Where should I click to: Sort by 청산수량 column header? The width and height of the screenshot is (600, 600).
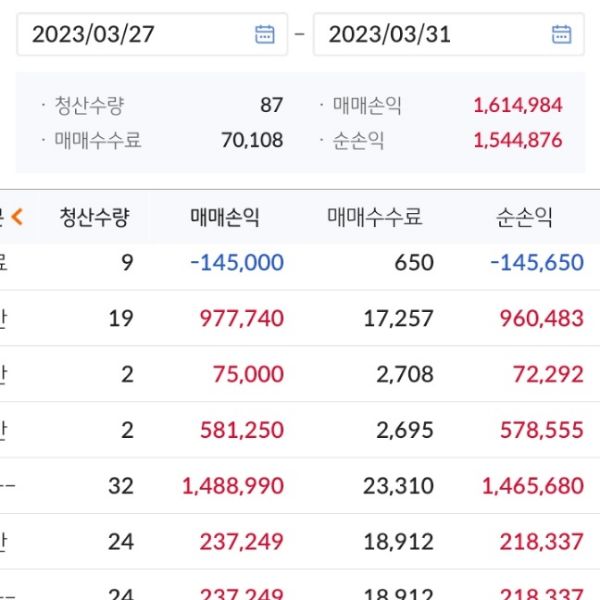coord(94,216)
